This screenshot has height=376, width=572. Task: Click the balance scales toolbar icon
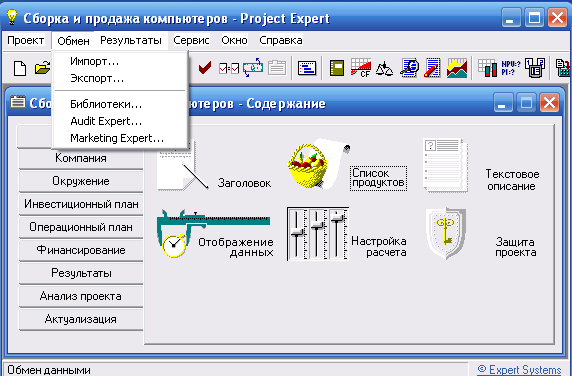(x=384, y=68)
